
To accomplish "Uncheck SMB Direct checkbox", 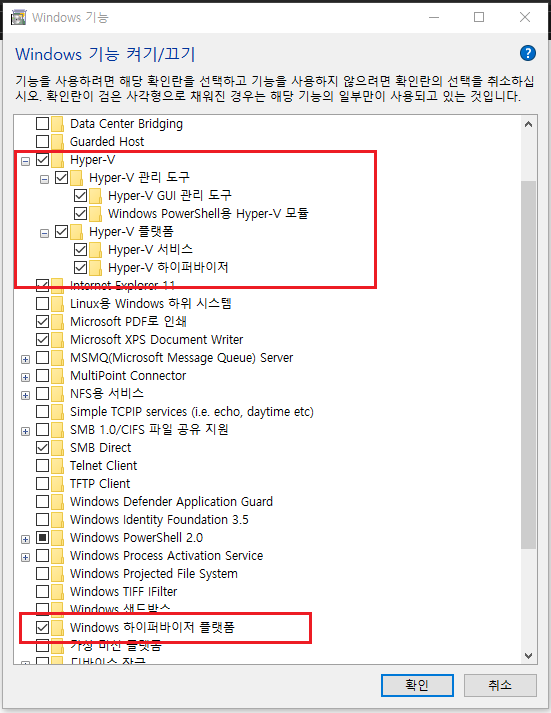I will point(42,447).
